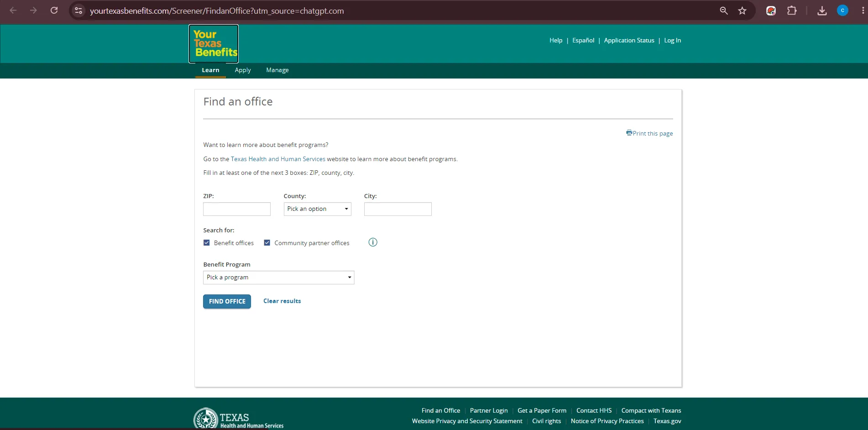This screenshot has width=868, height=430.
Task: Click into the City input field
Action: click(x=397, y=209)
